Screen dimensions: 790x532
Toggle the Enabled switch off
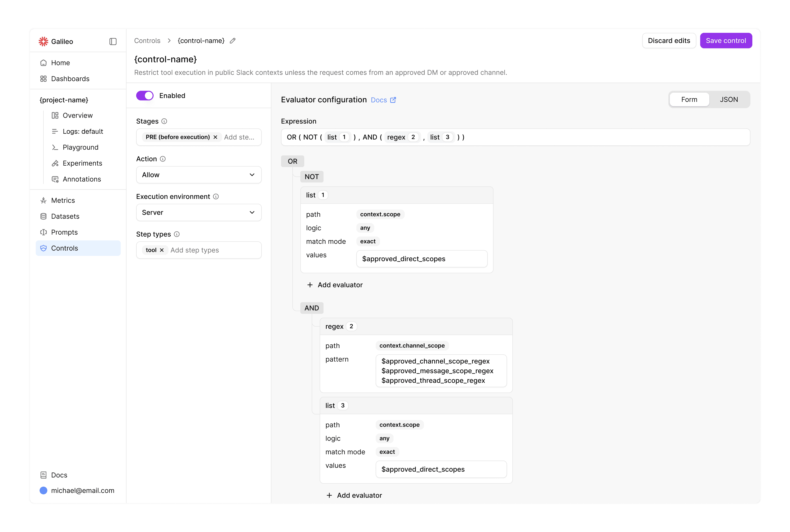(145, 96)
